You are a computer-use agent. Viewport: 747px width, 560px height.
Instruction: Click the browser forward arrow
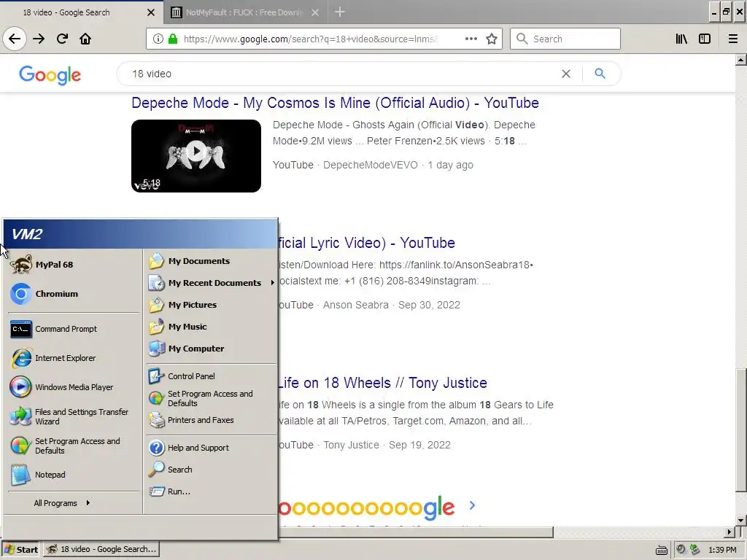pos(39,39)
